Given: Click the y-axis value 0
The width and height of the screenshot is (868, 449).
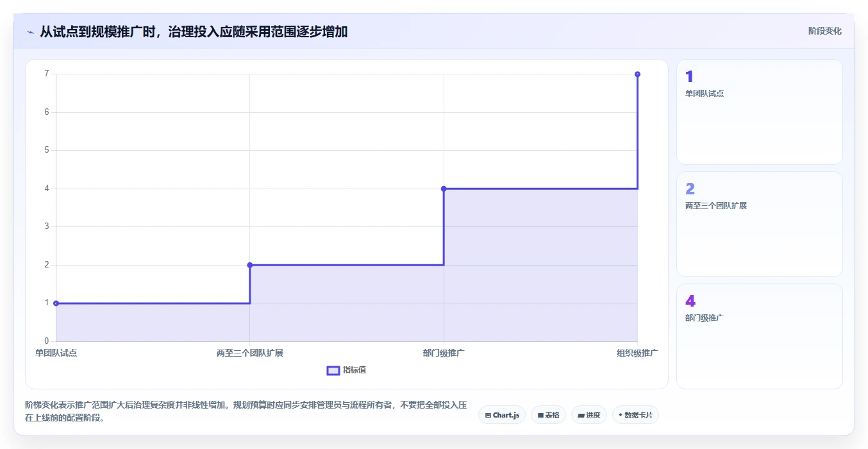Looking at the screenshot, I should click(47, 341).
